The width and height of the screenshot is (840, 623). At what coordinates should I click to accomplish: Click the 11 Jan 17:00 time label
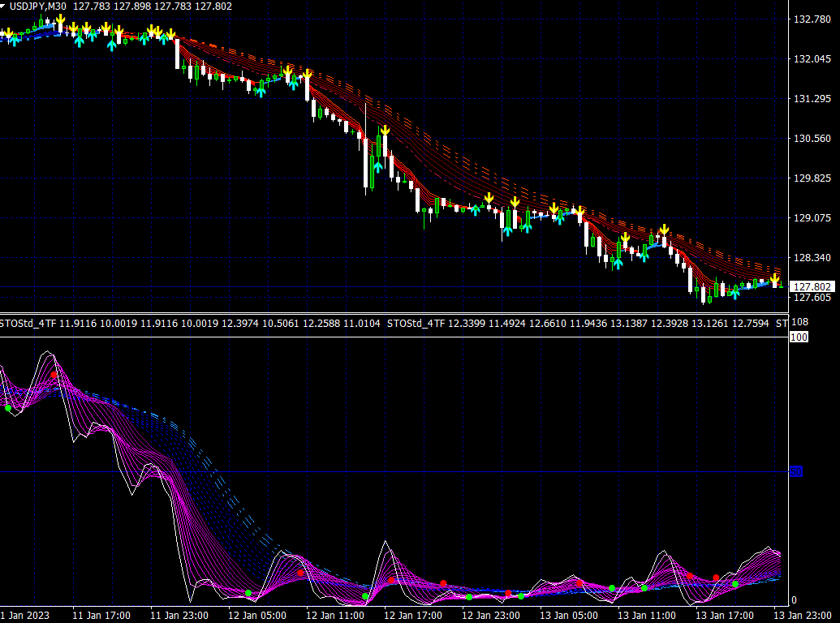tap(100, 616)
